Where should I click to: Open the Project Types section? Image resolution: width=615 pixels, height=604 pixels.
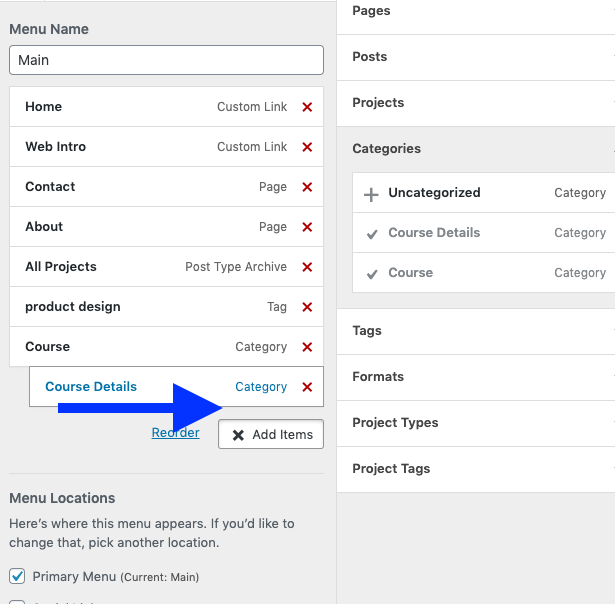pos(476,423)
